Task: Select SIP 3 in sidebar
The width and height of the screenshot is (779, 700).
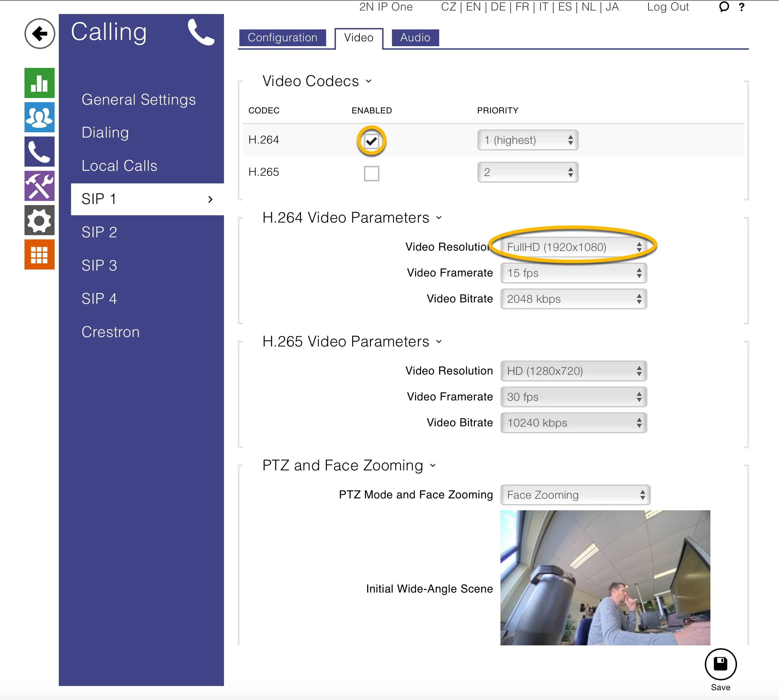Action: tap(99, 265)
